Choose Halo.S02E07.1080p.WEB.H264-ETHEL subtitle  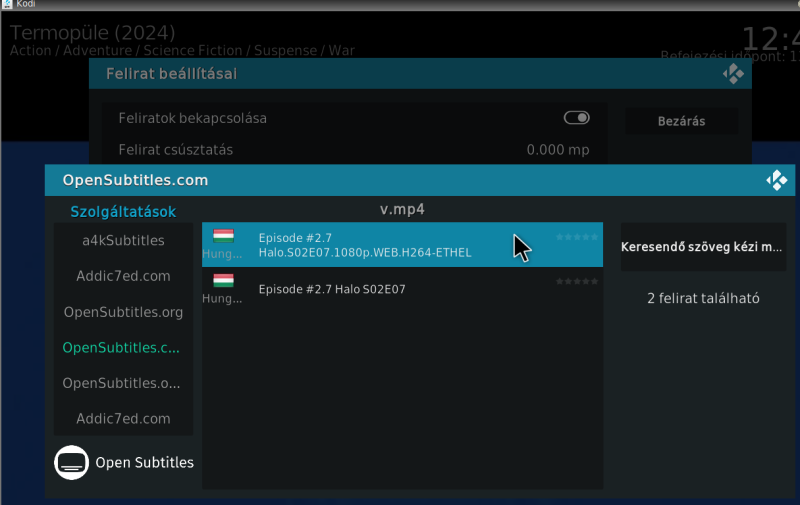(402, 245)
